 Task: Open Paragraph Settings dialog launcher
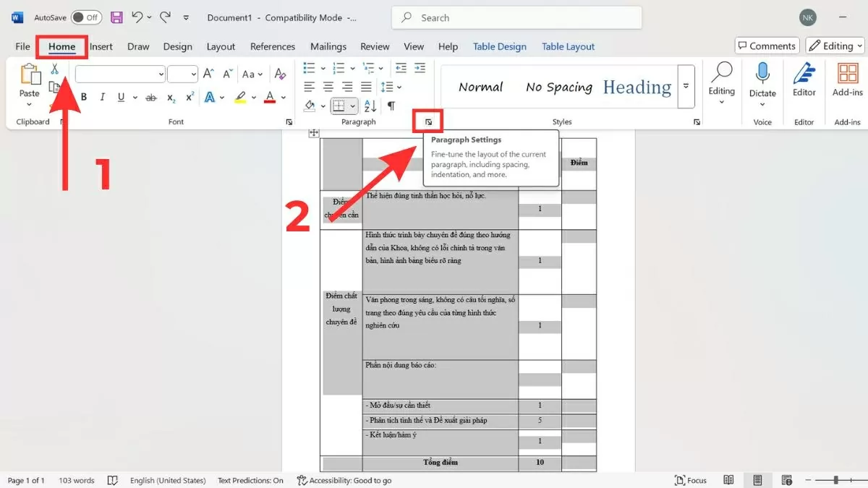pyautogui.click(x=428, y=122)
